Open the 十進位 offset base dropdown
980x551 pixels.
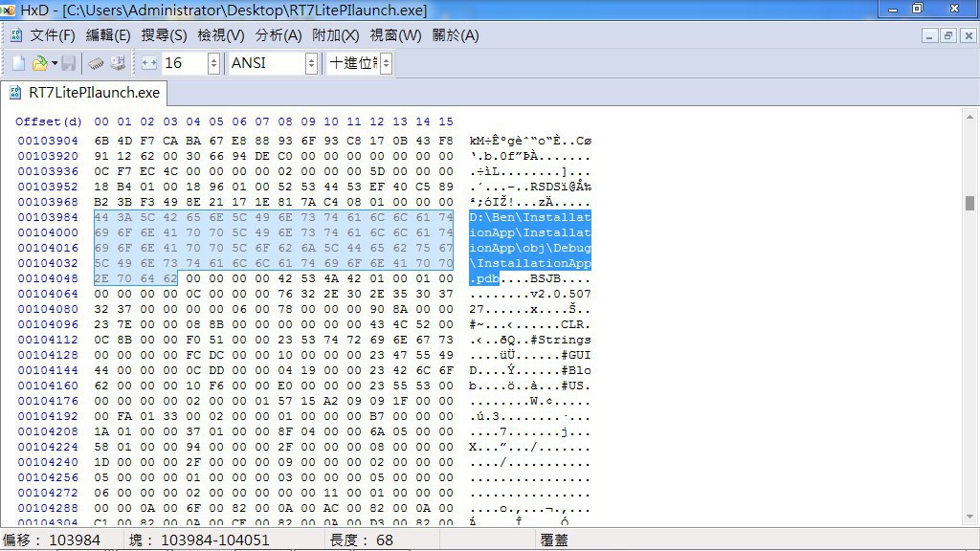pyautogui.click(x=387, y=63)
